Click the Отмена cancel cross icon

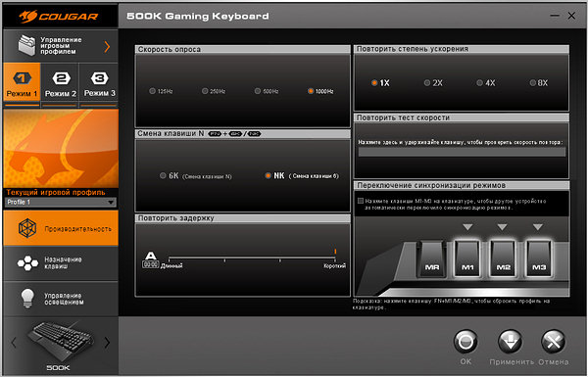pyautogui.click(x=553, y=342)
